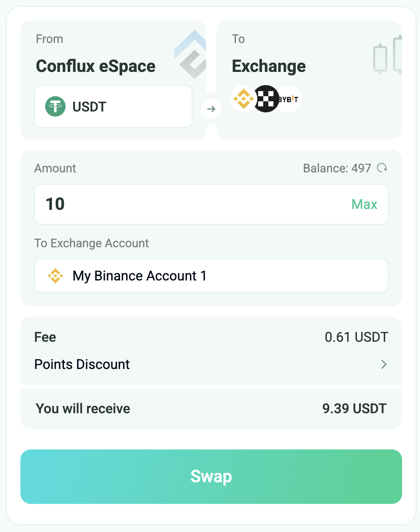Click the swap direction arrow icon
420x532 pixels.
[211, 109]
